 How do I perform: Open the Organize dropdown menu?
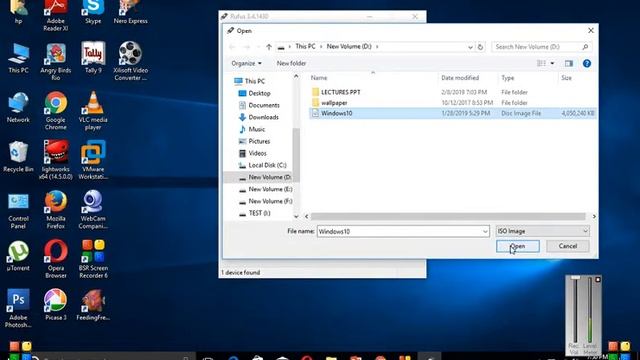pyautogui.click(x=247, y=63)
